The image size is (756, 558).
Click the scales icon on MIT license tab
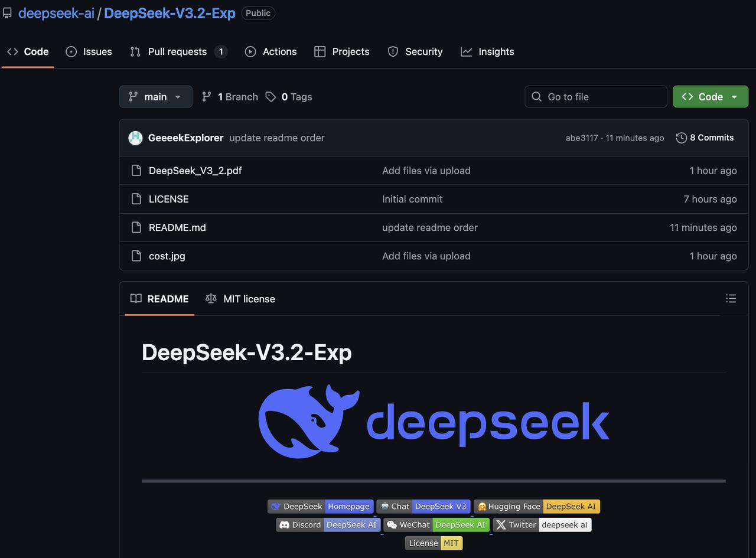coord(211,299)
